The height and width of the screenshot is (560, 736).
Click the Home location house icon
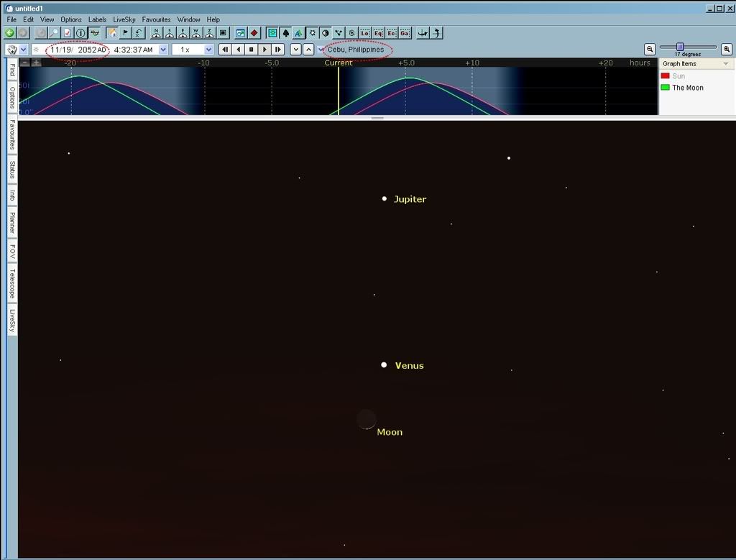[x=112, y=33]
